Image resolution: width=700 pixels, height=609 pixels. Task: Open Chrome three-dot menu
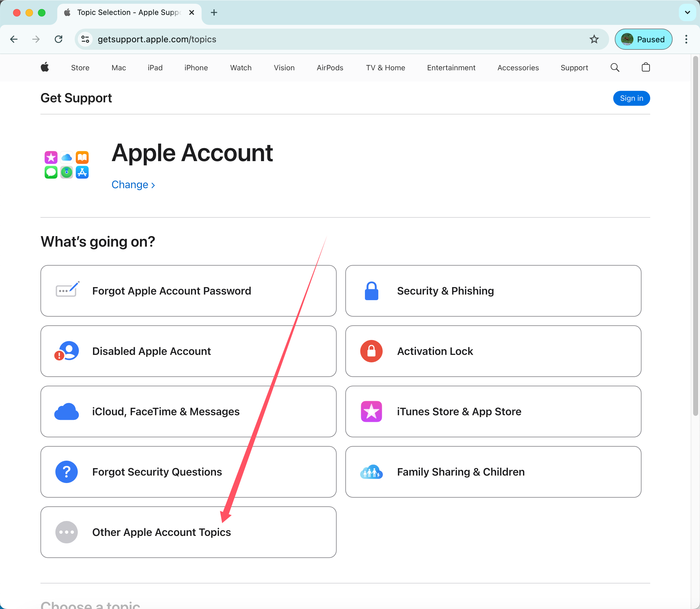(686, 40)
